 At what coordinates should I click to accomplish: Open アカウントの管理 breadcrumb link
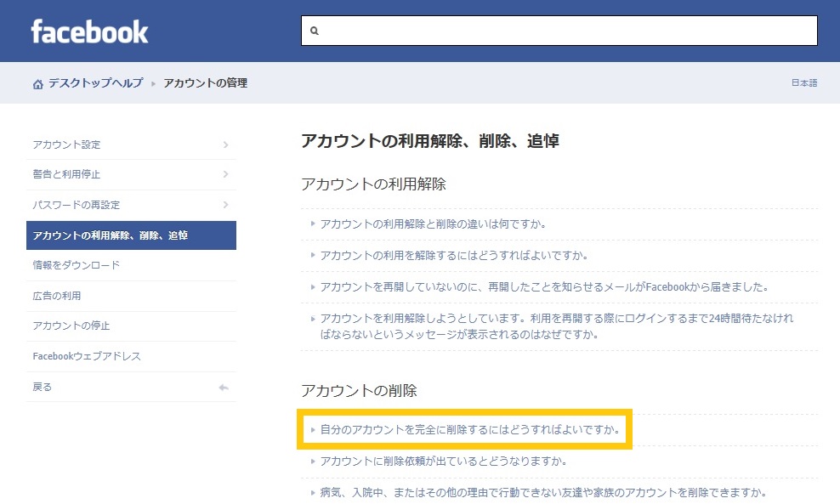[x=206, y=83]
